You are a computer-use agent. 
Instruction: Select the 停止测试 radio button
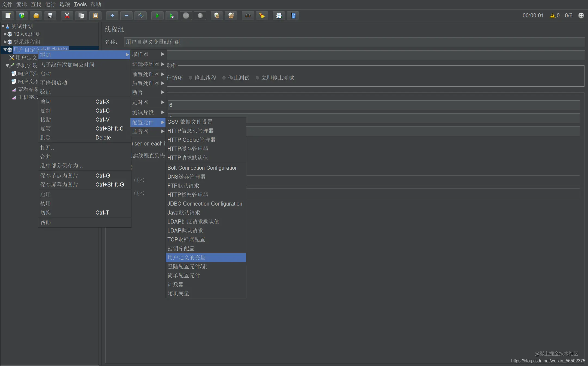click(224, 78)
